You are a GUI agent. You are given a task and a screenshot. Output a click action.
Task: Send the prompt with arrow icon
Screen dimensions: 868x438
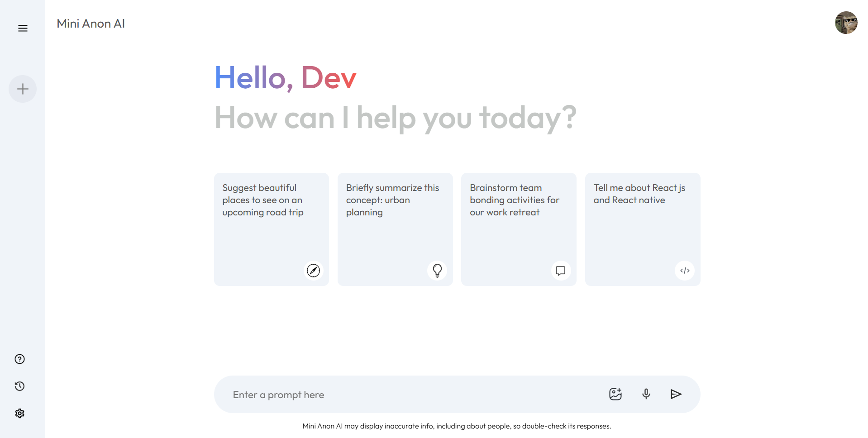(x=676, y=394)
